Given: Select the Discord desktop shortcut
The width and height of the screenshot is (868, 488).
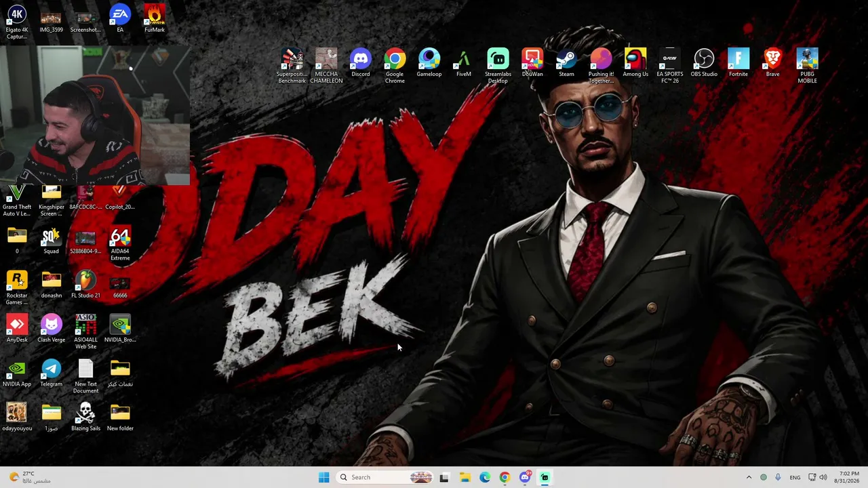Looking at the screenshot, I should point(361,62).
